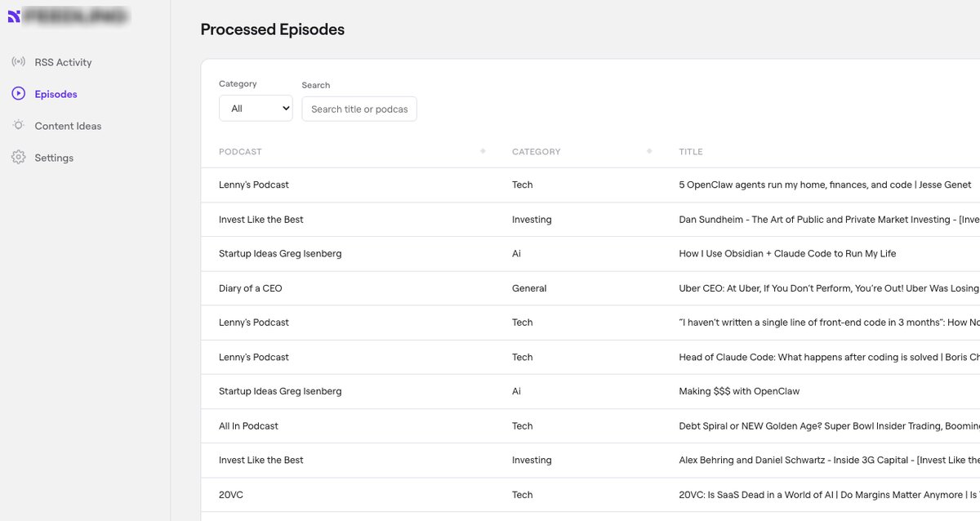Click 'Investing' in Dan Sundheim row

click(x=532, y=220)
